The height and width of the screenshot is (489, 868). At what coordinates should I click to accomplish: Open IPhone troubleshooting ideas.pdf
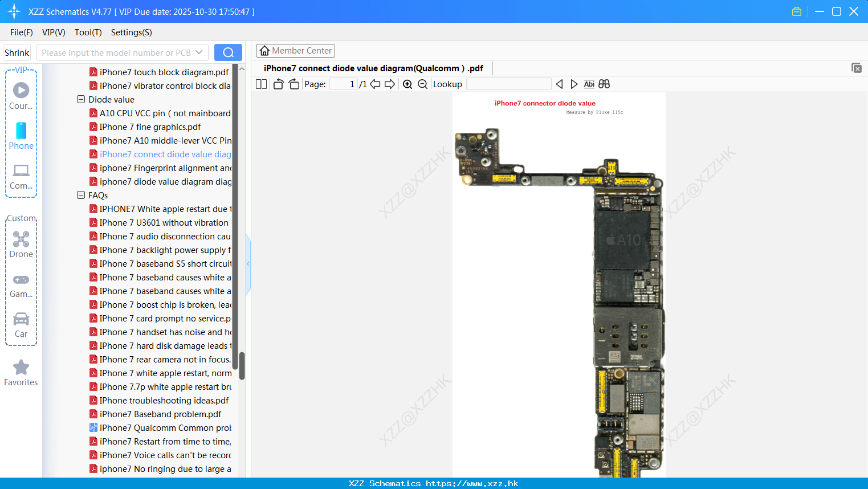click(x=159, y=400)
